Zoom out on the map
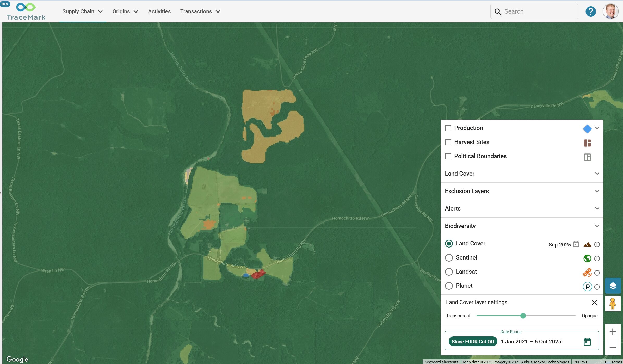The image size is (623, 364). pyautogui.click(x=613, y=348)
